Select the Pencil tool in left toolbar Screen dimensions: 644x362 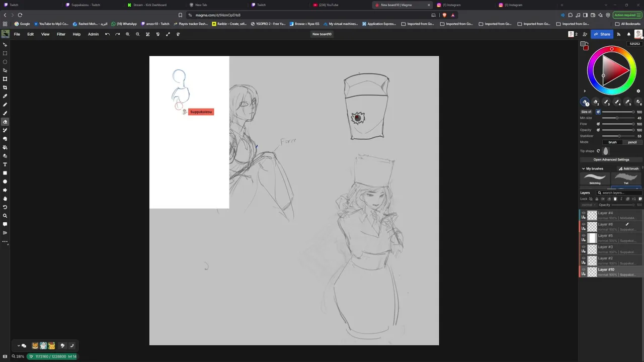[5, 105]
